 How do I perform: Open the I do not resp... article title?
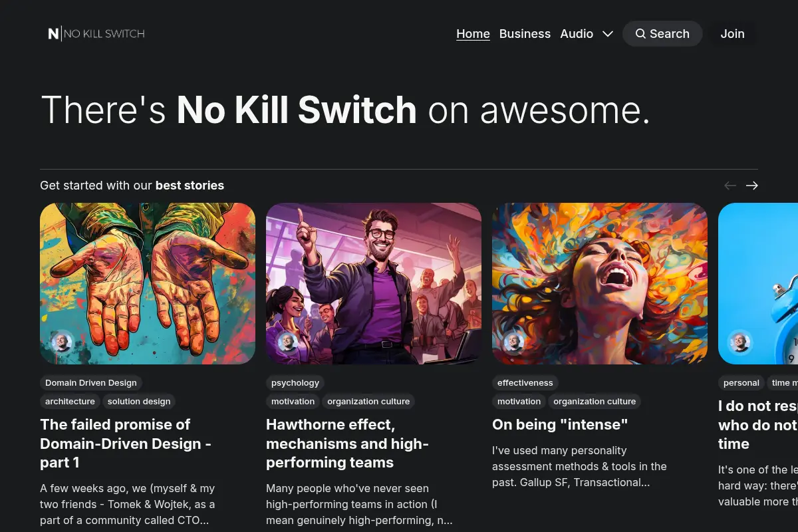coord(758,424)
